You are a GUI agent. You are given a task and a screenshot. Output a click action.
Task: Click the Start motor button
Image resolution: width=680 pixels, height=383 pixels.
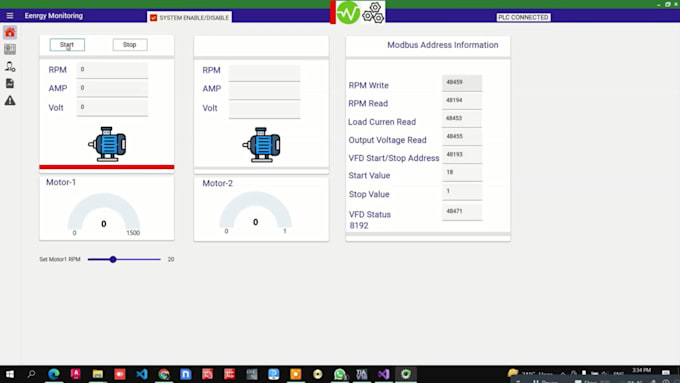(67, 45)
